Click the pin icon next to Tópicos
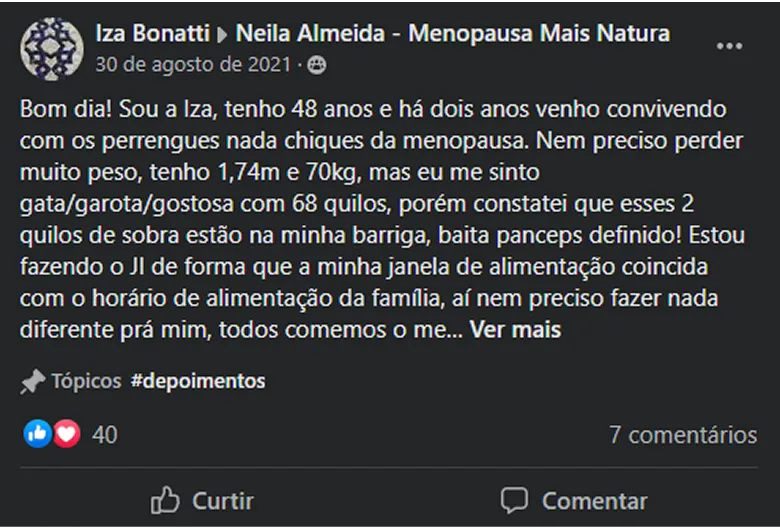 point(33,381)
